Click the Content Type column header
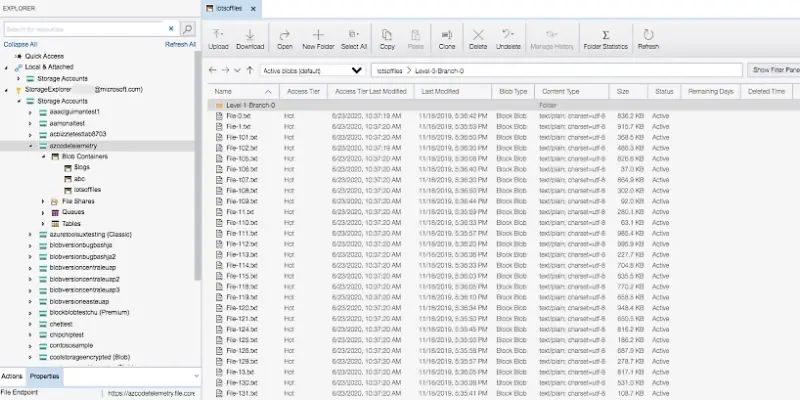Viewport: 800px width, 400px height. coord(571,91)
